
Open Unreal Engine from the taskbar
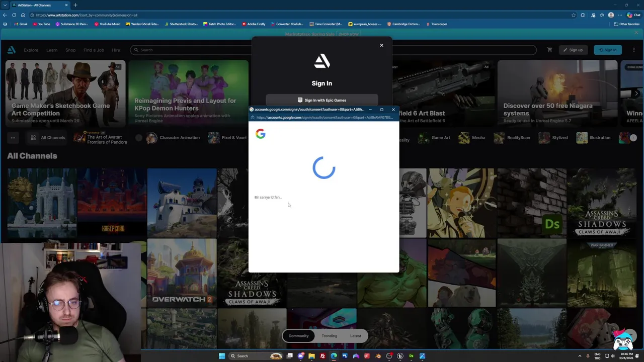[400, 356]
